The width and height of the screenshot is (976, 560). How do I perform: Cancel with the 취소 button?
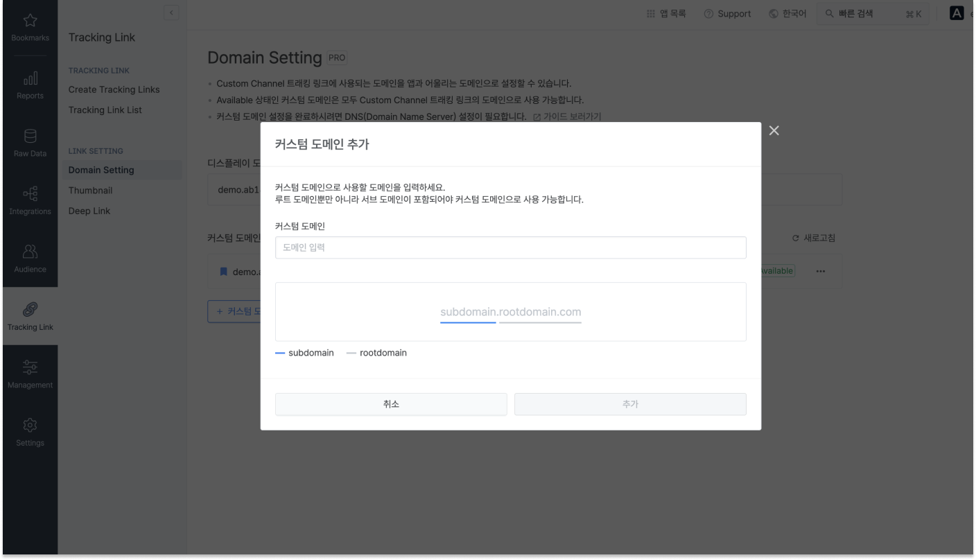pyautogui.click(x=391, y=404)
